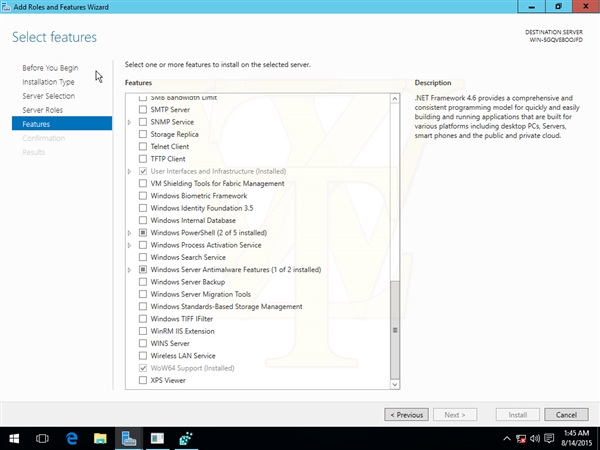This screenshot has height=450, width=600.
Task: Select the Windows Internal Database checkbox
Action: (143, 220)
